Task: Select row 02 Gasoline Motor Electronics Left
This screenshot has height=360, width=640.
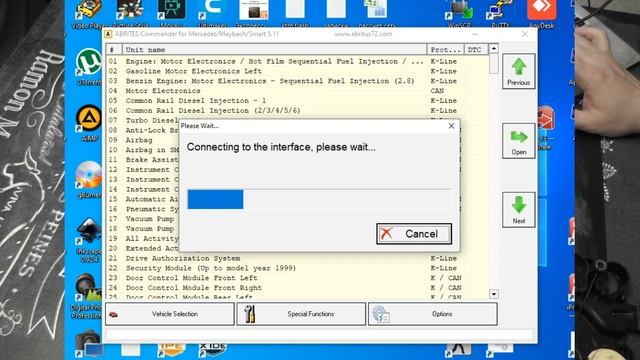Action: tap(297, 71)
